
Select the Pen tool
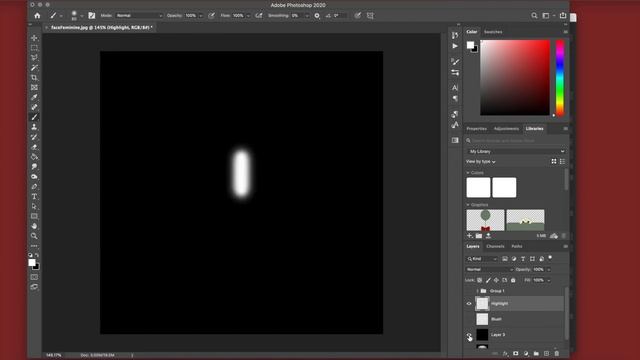[x=34, y=187]
